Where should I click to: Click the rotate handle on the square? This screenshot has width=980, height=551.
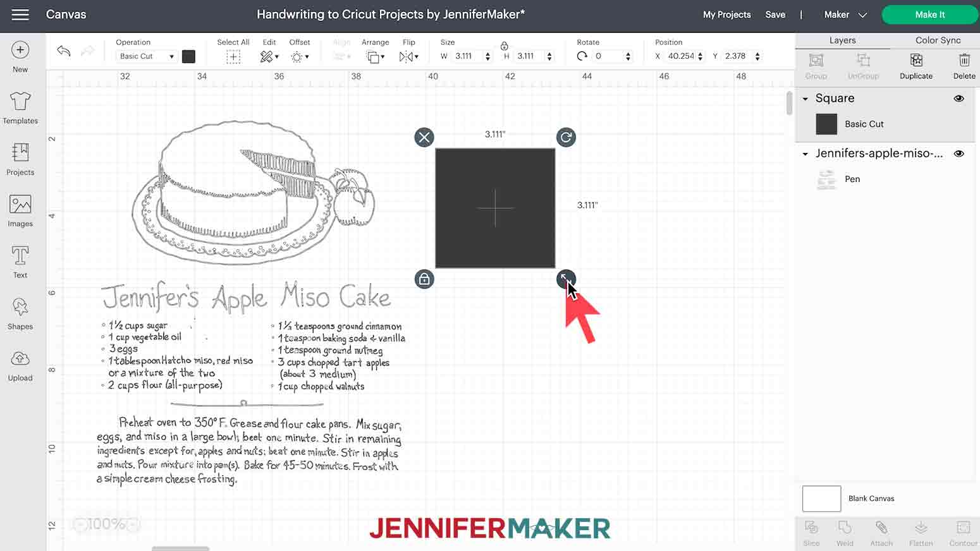click(566, 137)
